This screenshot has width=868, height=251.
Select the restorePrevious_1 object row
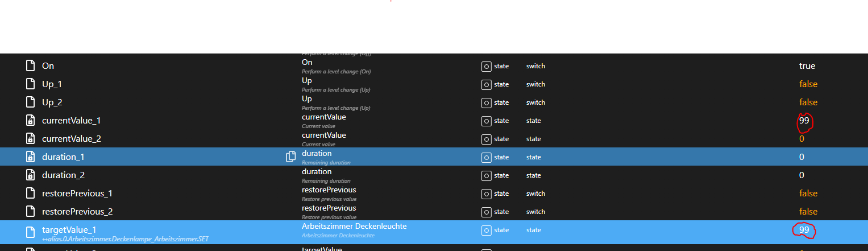(77, 194)
